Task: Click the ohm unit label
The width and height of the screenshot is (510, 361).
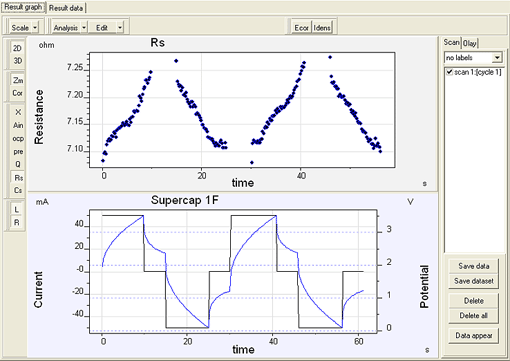Action: 46,45
